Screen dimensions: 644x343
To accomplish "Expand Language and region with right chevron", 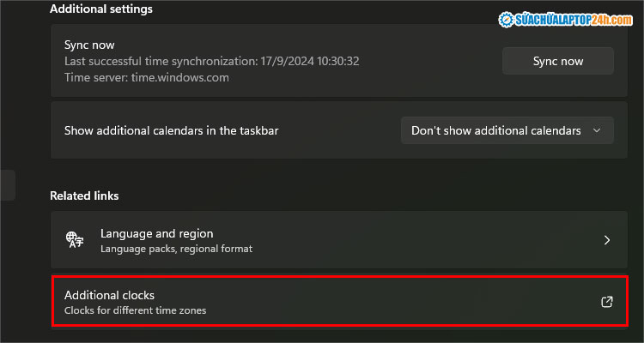I will click(x=606, y=240).
